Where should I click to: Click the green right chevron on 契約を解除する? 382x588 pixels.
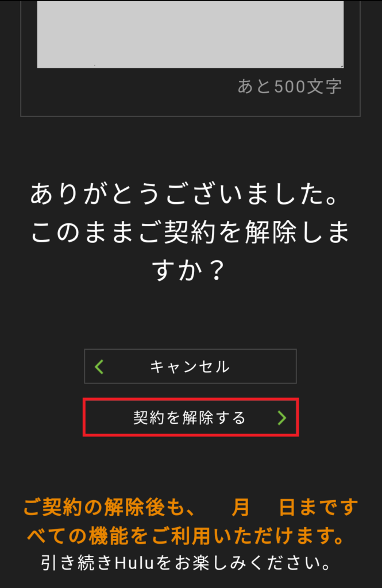[282, 417]
